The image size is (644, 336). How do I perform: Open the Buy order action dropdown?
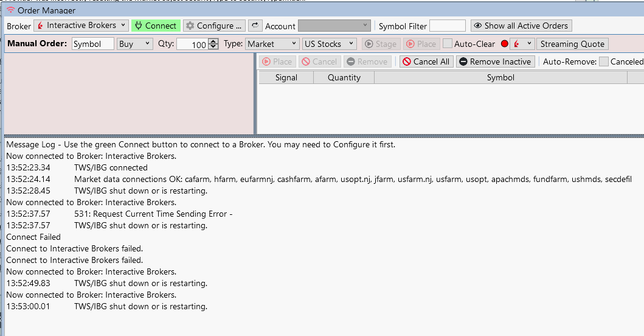(x=135, y=44)
